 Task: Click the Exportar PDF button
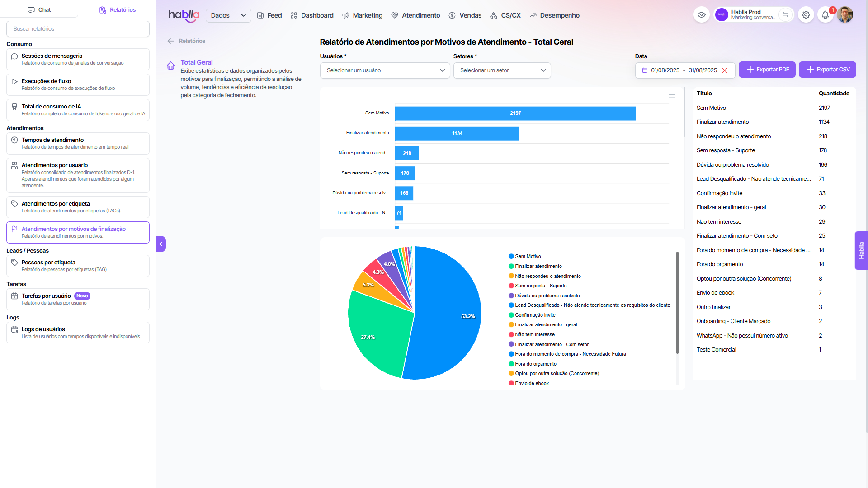767,70
